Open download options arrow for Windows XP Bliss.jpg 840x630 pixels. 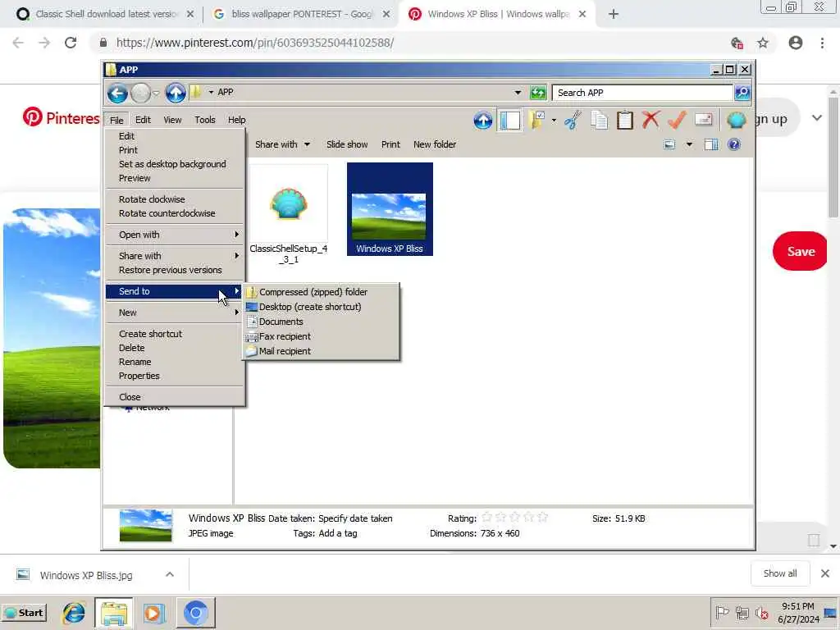click(169, 575)
